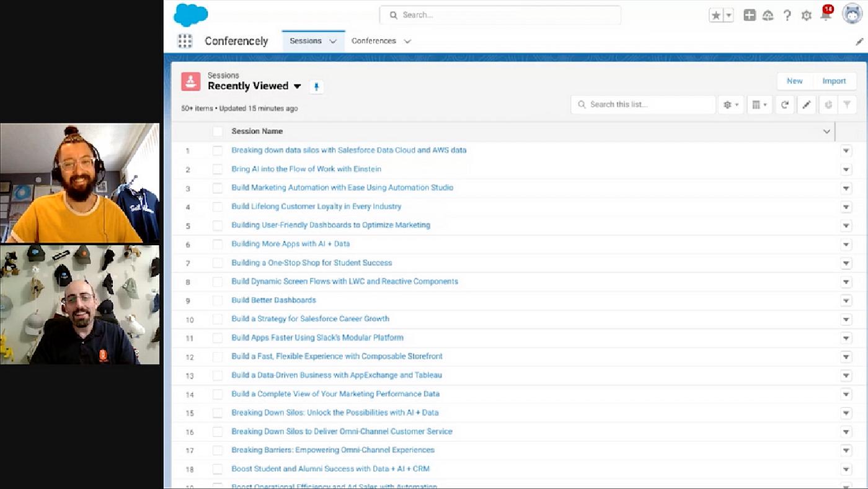Screen dimensions: 868x489
Task: Expand the Display As table view dropdown
Action: (x=759, y=104)
